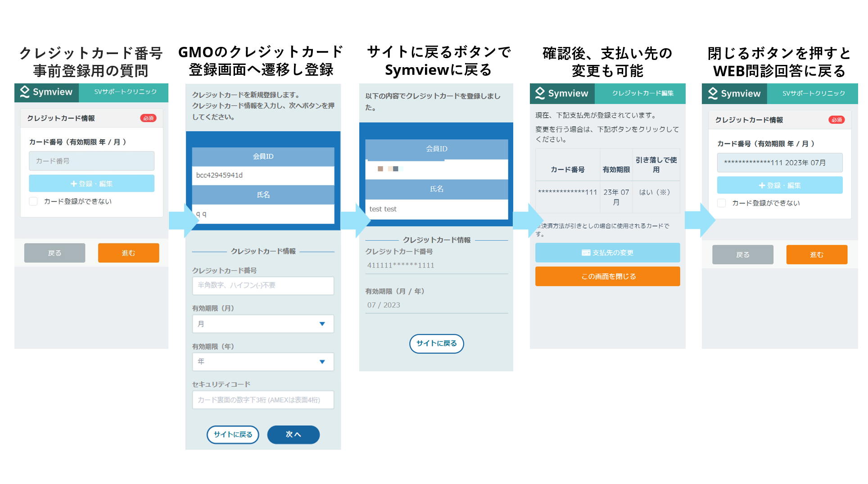Click the table cell "23年 07月"
868x484 pixels.
point(616,197)
